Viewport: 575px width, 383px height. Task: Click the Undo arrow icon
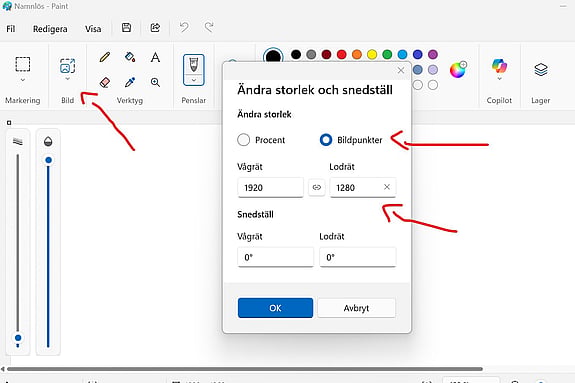click(x=184, y=27)
